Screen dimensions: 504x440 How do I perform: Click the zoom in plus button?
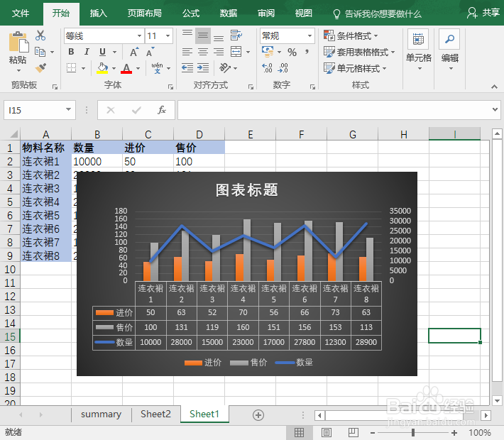point(454,433)
